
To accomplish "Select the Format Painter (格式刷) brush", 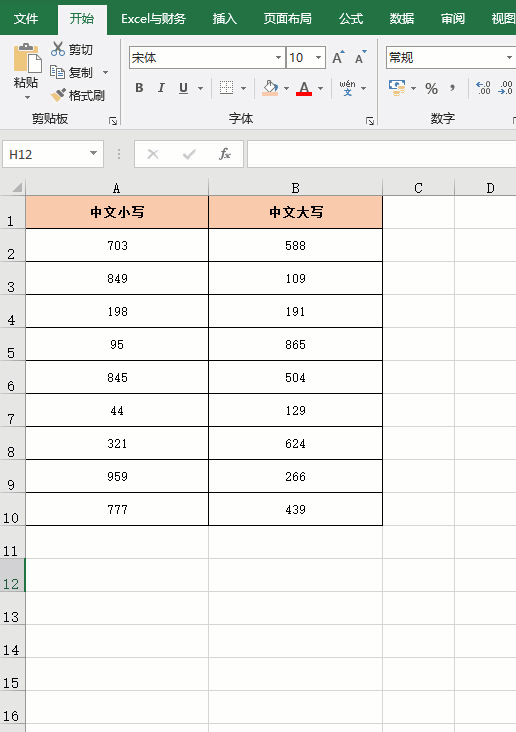I will point(58,95).
